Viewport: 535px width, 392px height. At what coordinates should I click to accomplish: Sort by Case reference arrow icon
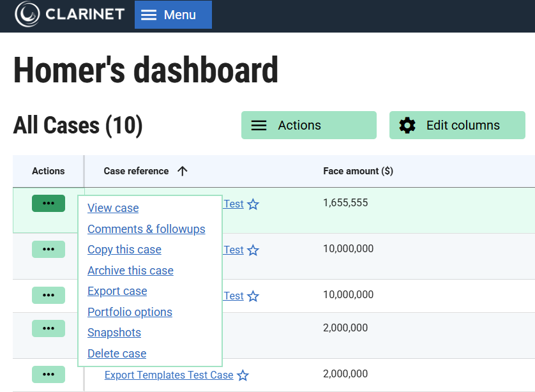(x=183, y=171)
